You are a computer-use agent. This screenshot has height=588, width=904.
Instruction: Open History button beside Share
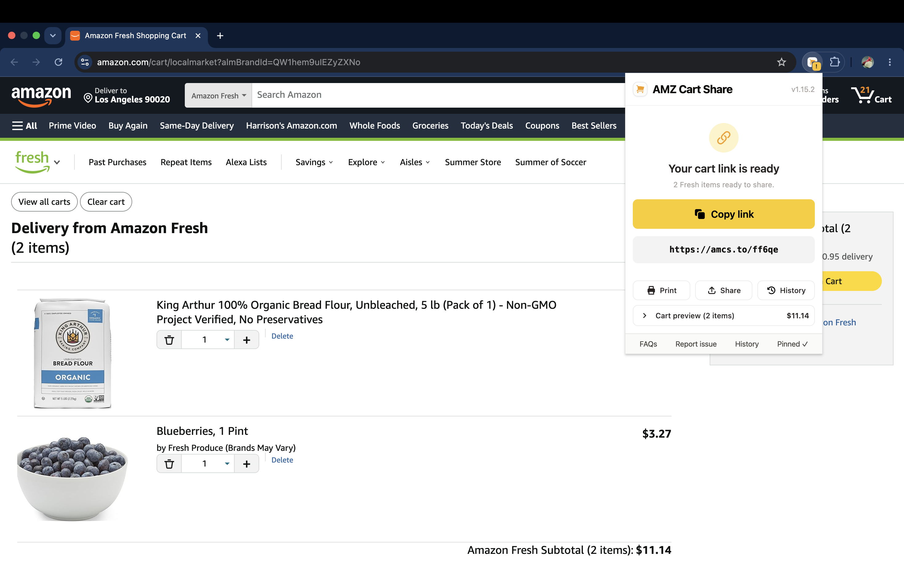tap(786, 290)
